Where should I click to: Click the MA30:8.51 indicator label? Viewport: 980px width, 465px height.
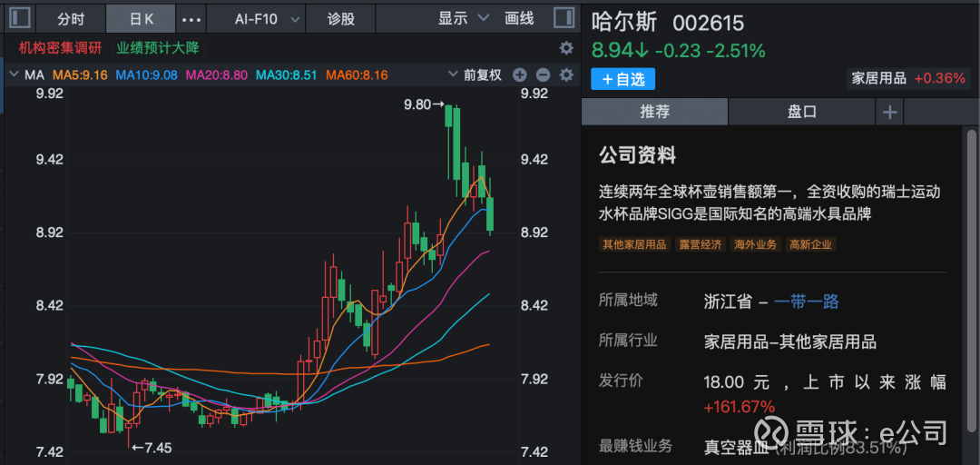click(288, 75)
